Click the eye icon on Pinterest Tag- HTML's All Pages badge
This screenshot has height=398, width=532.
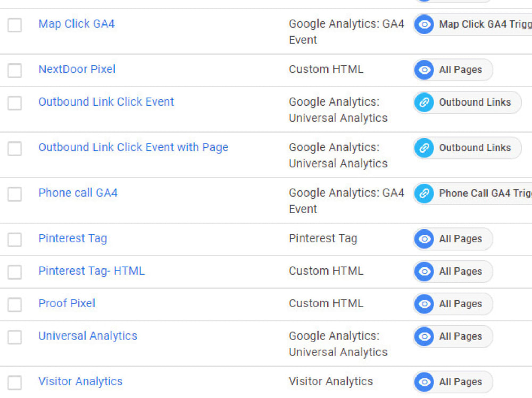coord(424,272)
